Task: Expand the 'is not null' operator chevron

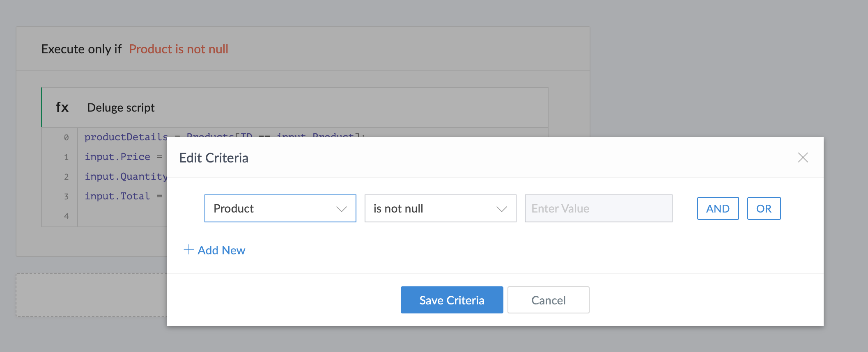Action: [x=501, y=209]
